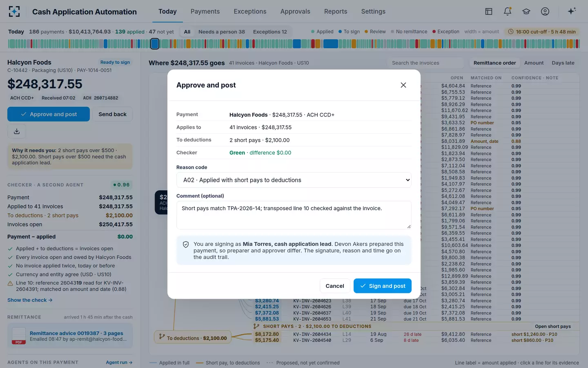Open the layout panel icon in header
Viewport: 588px width, 368px height.
click(x=489, y=11)
